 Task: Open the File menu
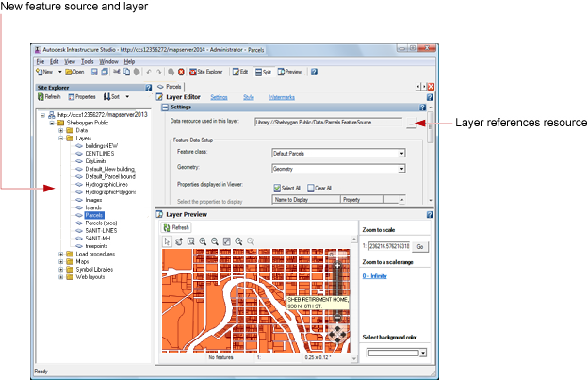(41, 61)
